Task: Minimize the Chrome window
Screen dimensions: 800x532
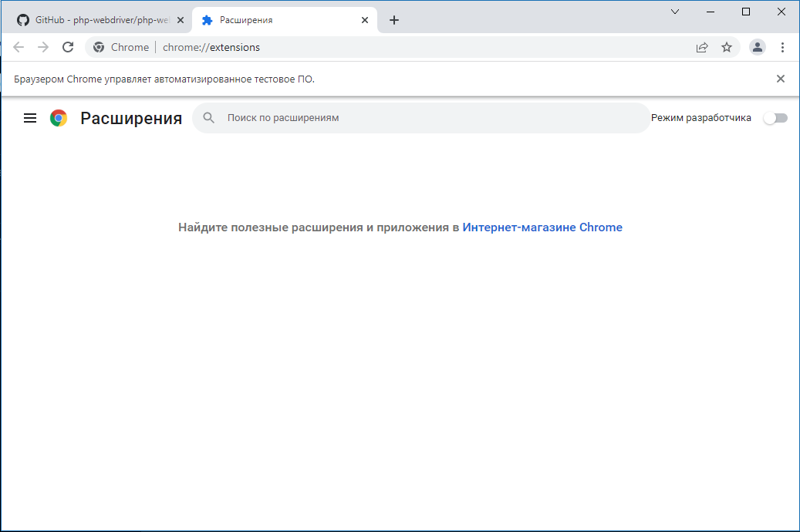Action: (x=711, y=12)
